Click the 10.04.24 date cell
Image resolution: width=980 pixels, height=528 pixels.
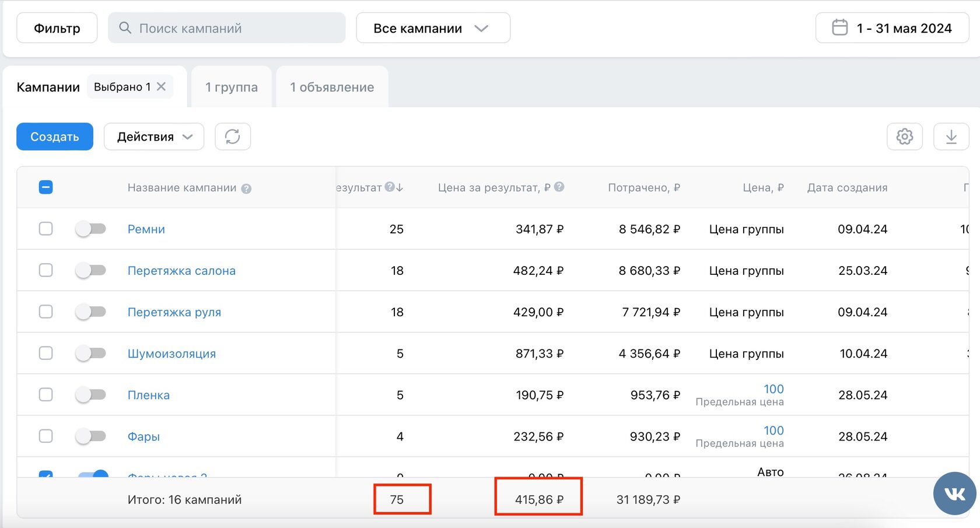(863, 354)
